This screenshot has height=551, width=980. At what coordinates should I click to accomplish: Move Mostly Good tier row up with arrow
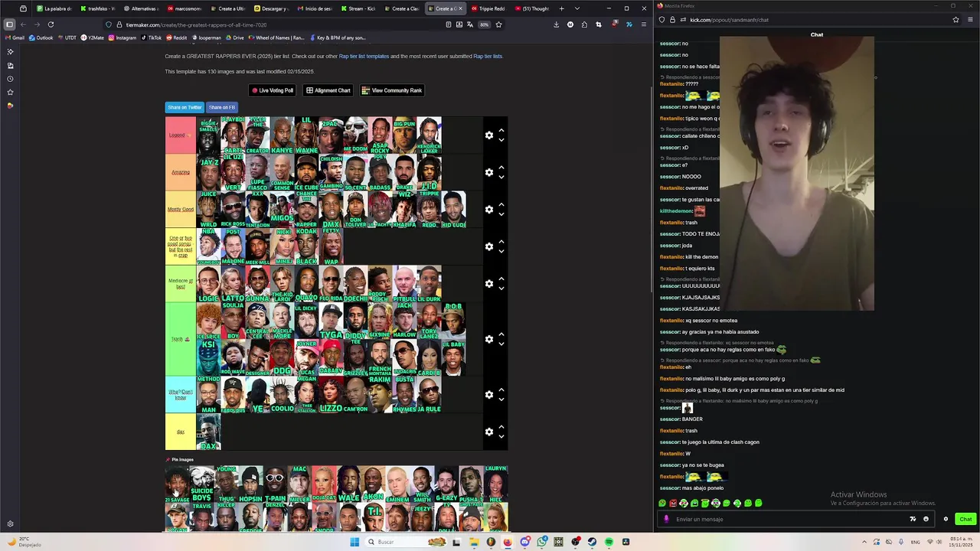(x=501, y=204)
